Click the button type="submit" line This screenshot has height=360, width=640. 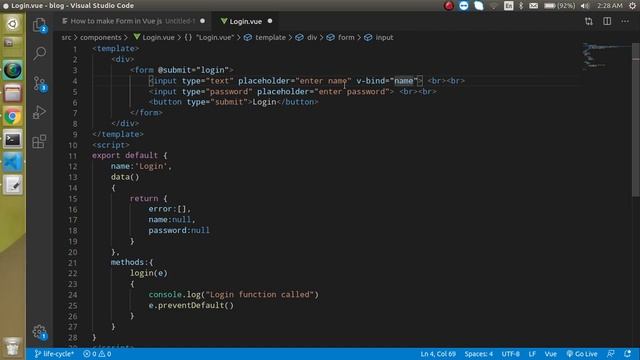[x=233, y=102]
